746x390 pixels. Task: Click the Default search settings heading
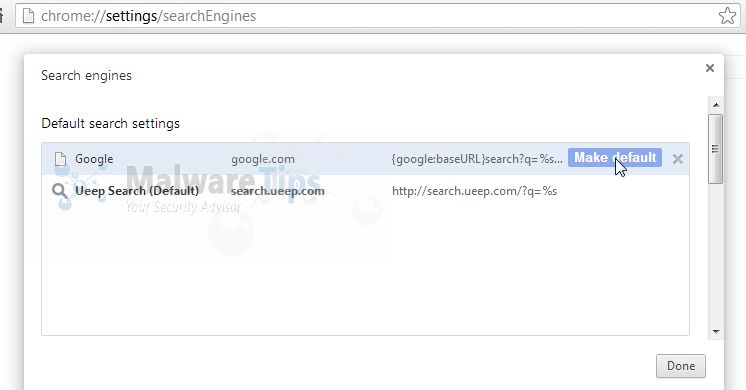tap(110, 124)
